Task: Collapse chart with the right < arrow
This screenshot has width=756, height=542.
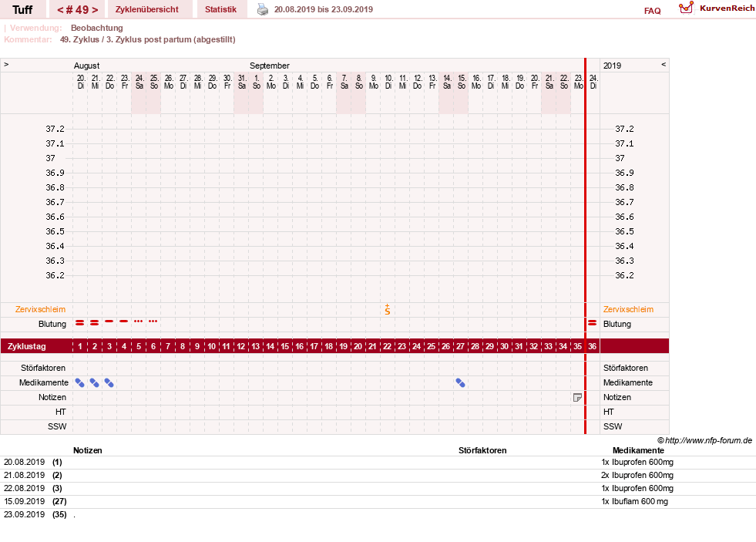Action: coord(664,64)
